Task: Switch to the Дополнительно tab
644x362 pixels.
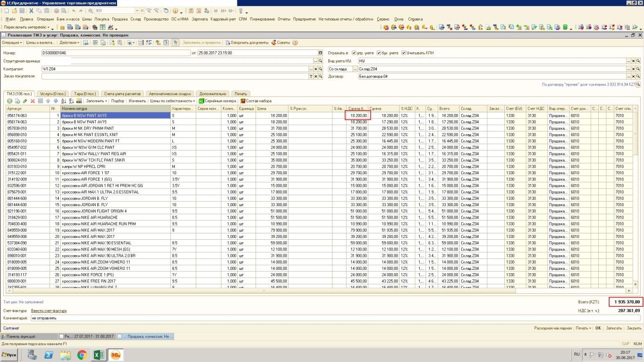Action: (x=213, y=94)
